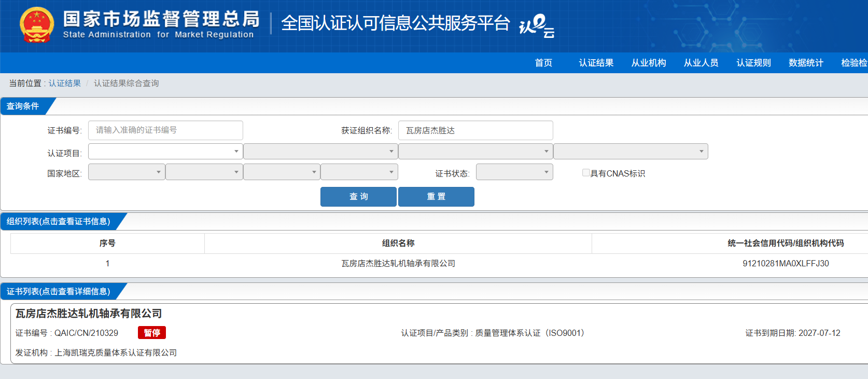Click the national emblem logo
This screenshot has width=868, height=379.
click(x=36, y=24)
